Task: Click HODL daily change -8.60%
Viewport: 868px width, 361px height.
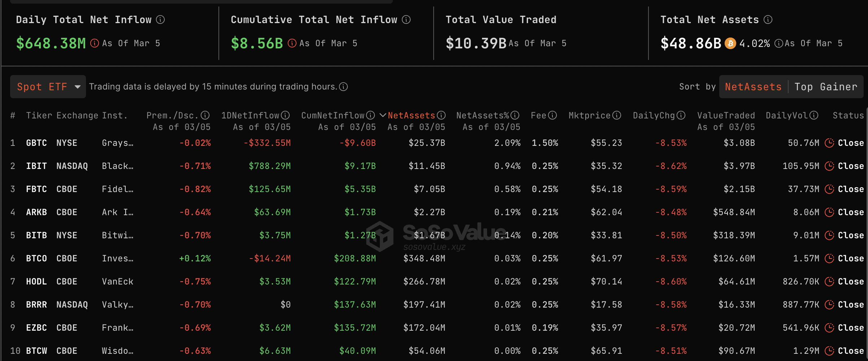Action: (671, 282)
